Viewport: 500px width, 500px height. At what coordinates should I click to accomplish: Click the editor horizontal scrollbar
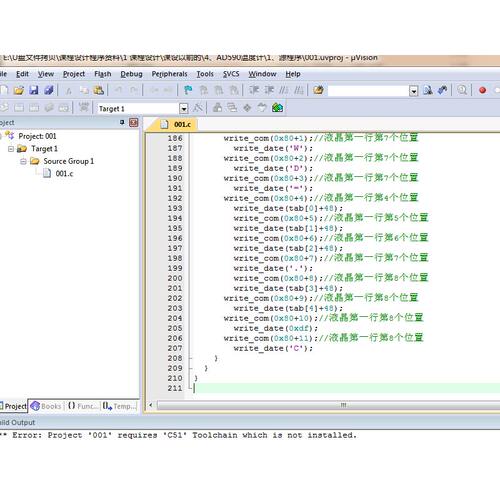(x=328, y=405)
